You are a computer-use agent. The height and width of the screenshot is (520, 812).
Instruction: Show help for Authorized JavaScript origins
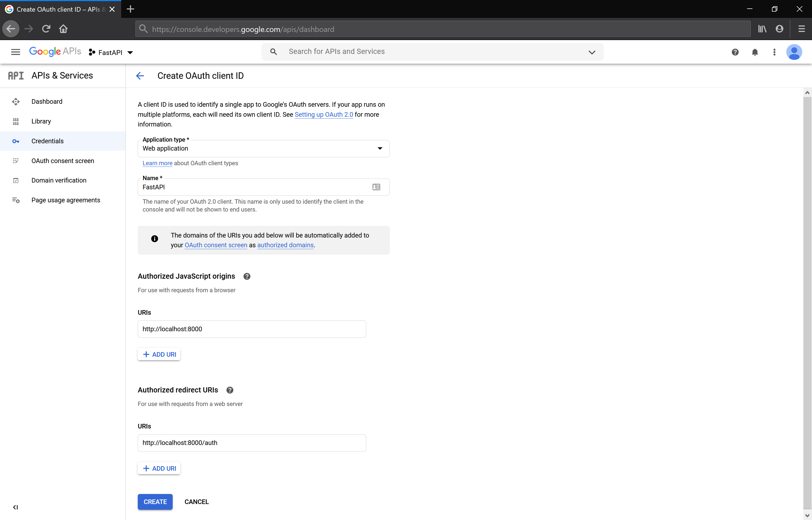tap(247, 276)
